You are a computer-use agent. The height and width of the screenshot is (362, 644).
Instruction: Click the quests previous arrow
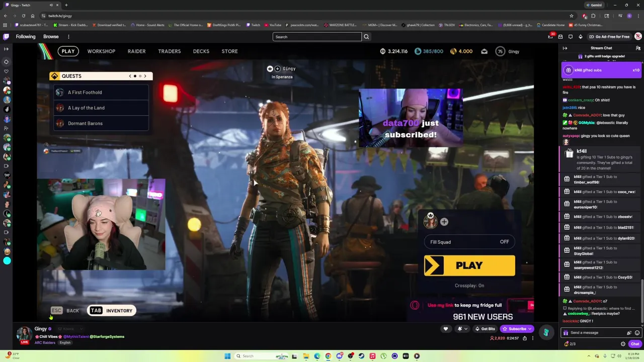coord(130,76)
